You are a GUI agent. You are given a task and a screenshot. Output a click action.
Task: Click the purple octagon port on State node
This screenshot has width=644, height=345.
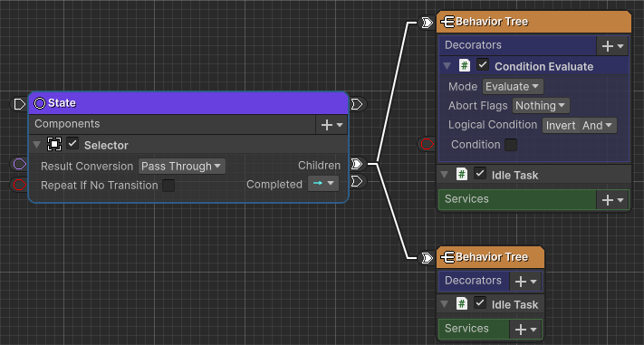(x=19, y=164)
